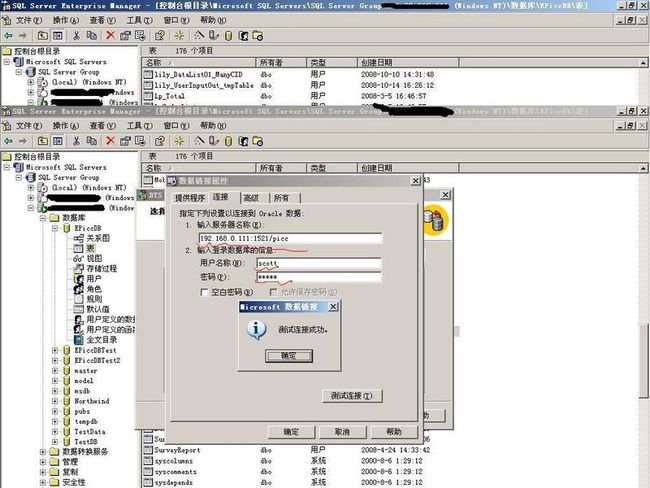Screen dimensions: 650x488
Task: Click scroll-up arrow of upper window list
Action: point(643,63)
